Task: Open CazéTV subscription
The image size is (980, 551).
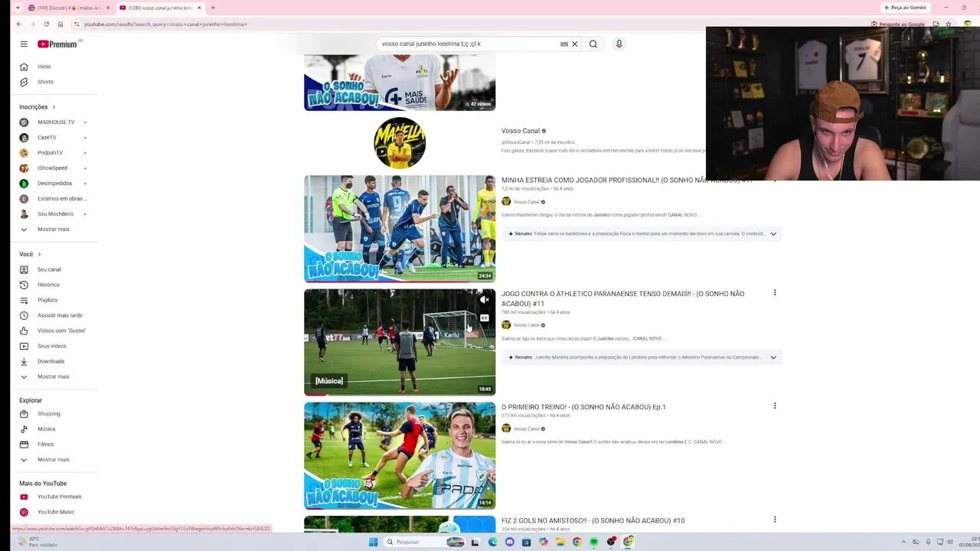Action: pyautogui.click(x=47, y=138)
